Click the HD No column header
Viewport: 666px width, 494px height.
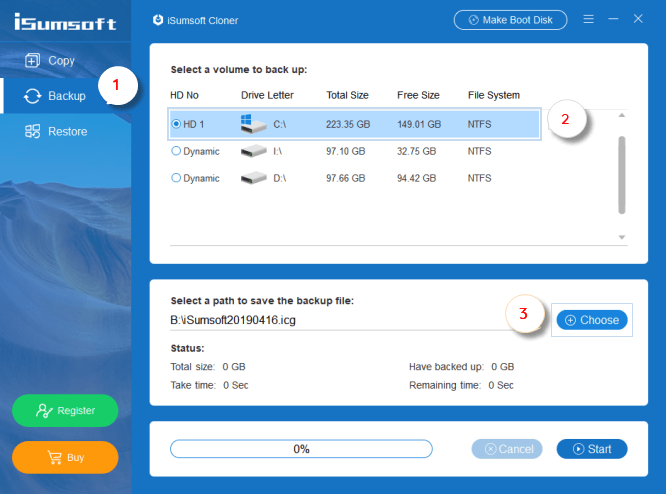(x=184, y=95)
